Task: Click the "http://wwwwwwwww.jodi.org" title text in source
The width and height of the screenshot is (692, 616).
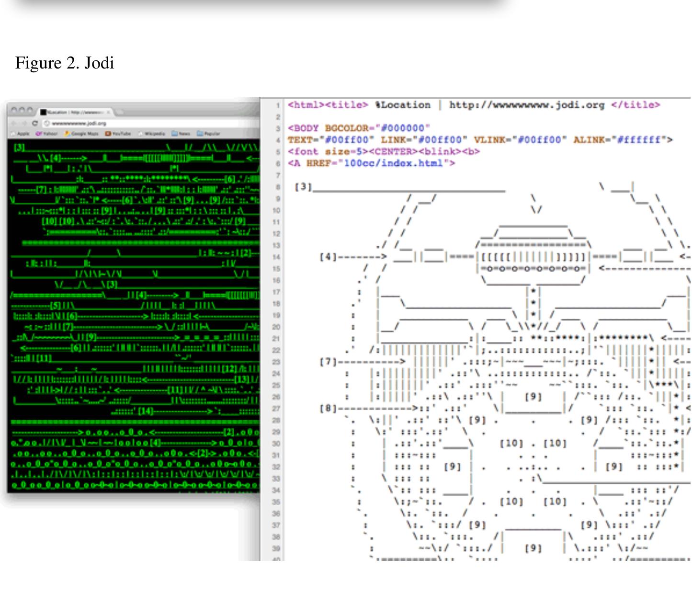Action: (527, 105)
